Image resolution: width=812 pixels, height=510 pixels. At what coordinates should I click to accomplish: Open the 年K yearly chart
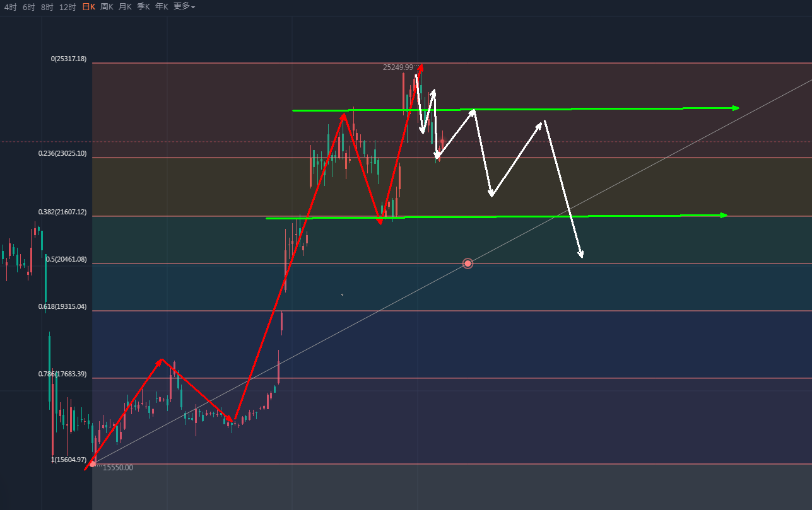(162, 6)
